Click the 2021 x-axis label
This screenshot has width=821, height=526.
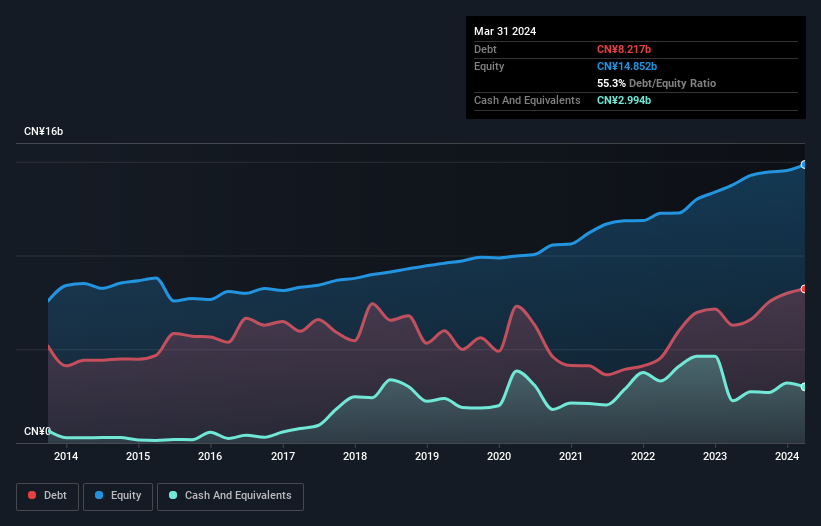(x=571, y=456)
